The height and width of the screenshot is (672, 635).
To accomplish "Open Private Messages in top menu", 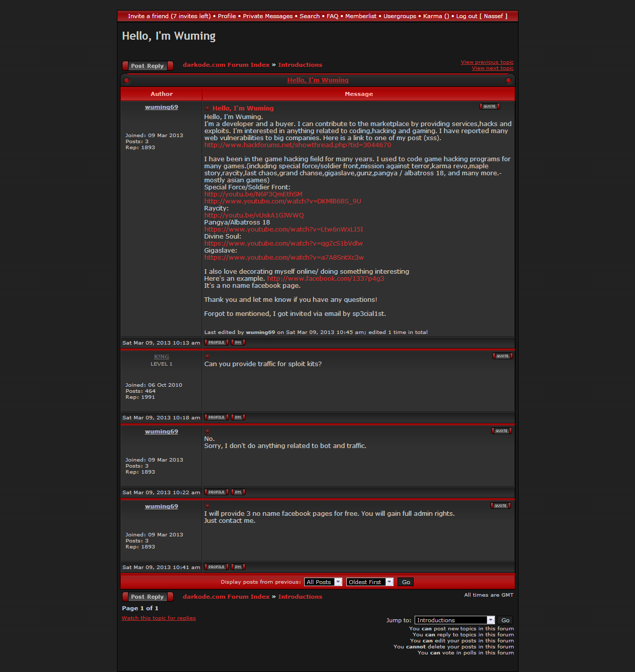I will pos(268,16).
